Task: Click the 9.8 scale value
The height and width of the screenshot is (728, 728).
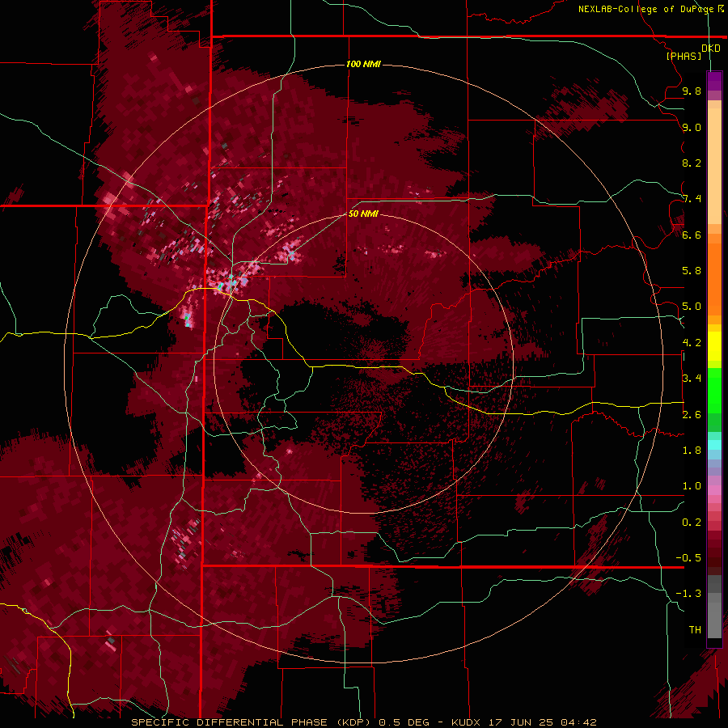Action: (x=692, y=91)
